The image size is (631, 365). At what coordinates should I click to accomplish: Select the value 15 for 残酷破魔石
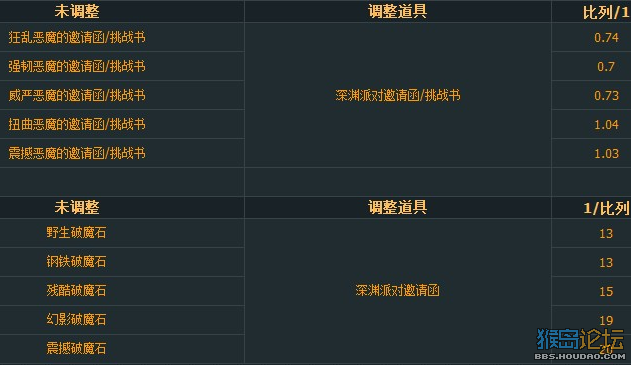606,291
